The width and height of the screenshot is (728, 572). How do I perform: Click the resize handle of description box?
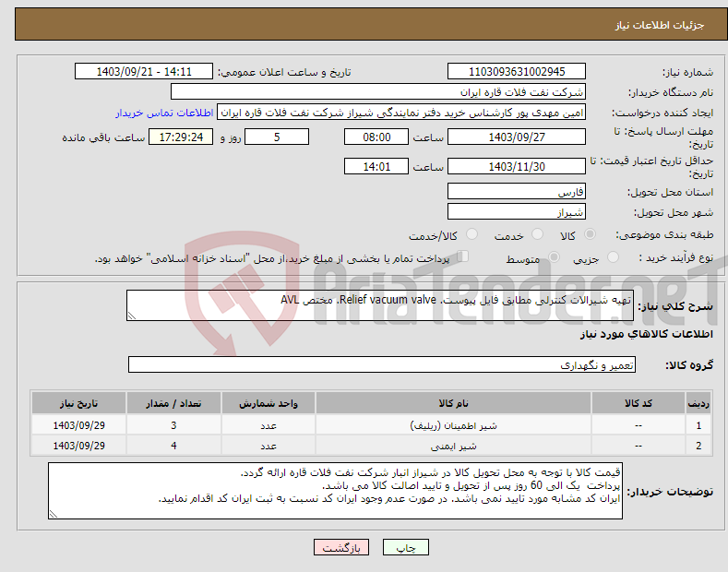(x=132, y=316)
